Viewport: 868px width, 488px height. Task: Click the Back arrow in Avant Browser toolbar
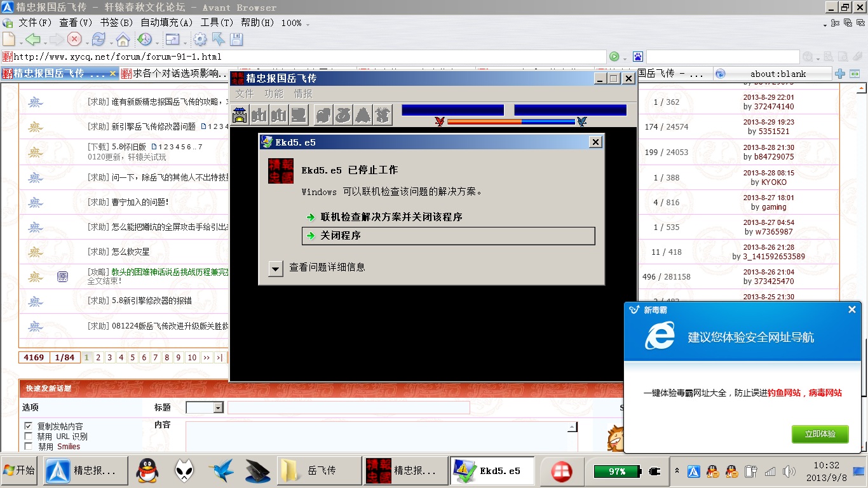pyautogui.click(x=32, y=39)
